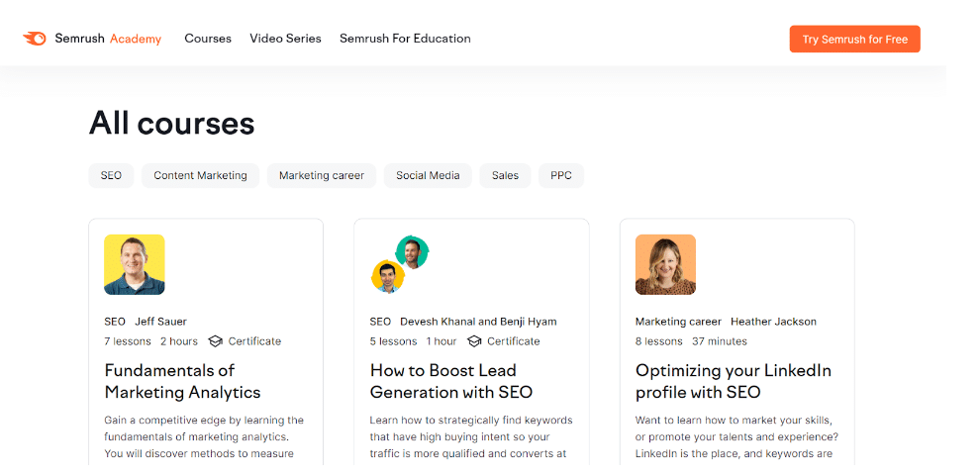Click Jeff Sauer's instructor photo

coord(135,264)
